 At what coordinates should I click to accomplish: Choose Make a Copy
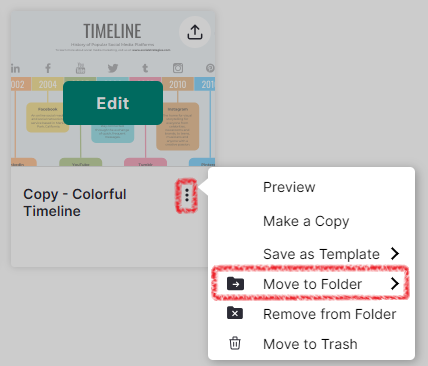tap(306, 221)
